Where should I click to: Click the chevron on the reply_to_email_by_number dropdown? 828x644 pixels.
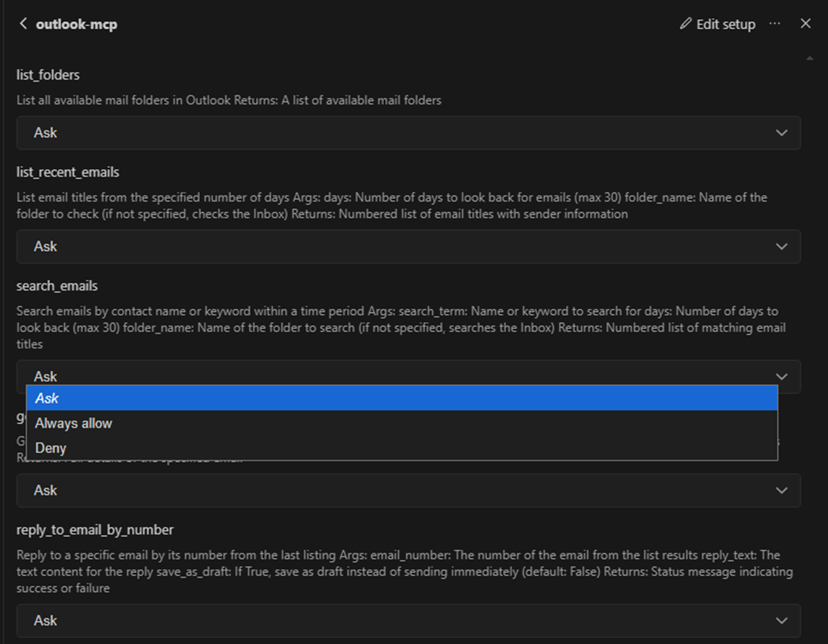point(782,621)
